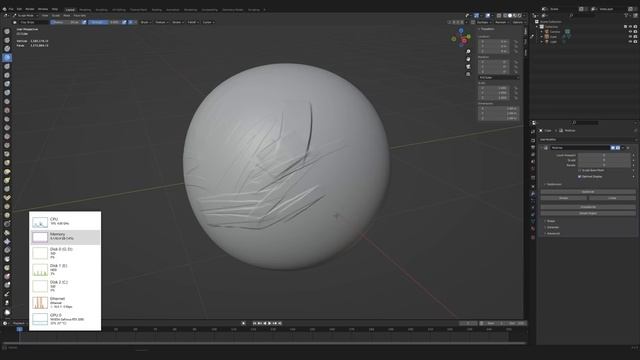
Task: Click timeline play button
Action: pos(269,323)
